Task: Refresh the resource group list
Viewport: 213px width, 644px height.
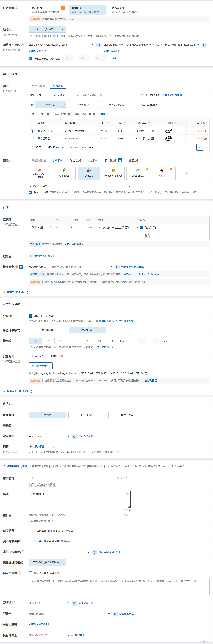Action: point(74,603)
